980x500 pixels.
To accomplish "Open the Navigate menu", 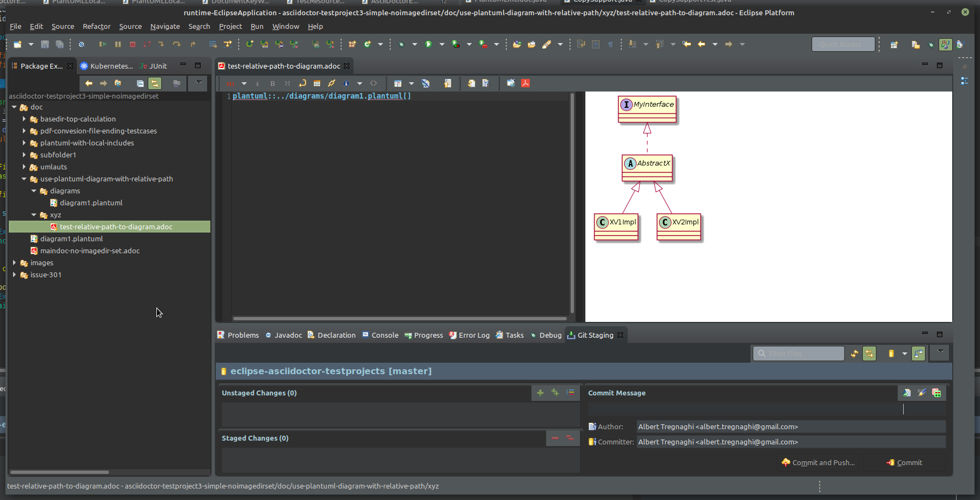I will click(x=165, y=26).
